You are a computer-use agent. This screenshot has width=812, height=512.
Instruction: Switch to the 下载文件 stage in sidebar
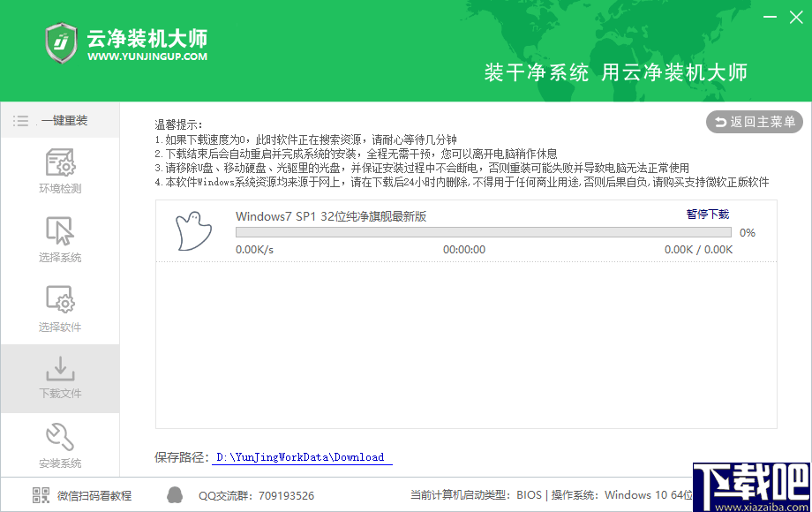(x=59, y=380)
